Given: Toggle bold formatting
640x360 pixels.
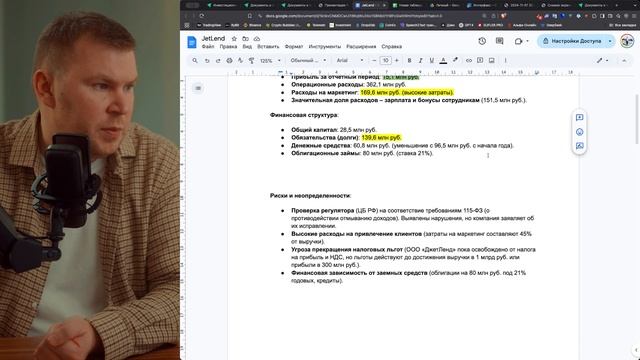Looking at the screenshot, I should click(x=409, y=60).
